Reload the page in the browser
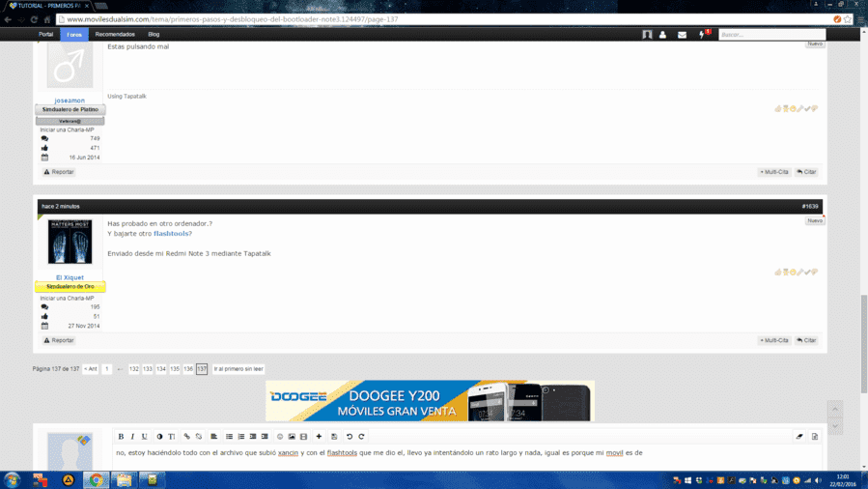 point(34,19)
